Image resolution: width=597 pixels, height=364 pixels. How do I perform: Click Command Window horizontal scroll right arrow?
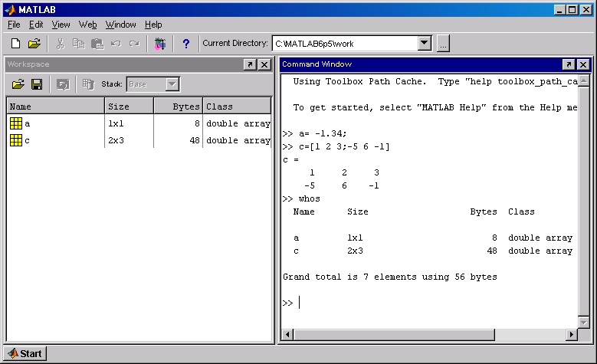click(x=571, y=335)
